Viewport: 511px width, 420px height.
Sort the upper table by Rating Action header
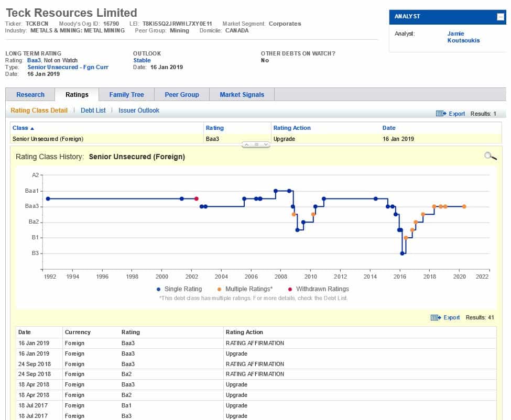tap(292, 128)
